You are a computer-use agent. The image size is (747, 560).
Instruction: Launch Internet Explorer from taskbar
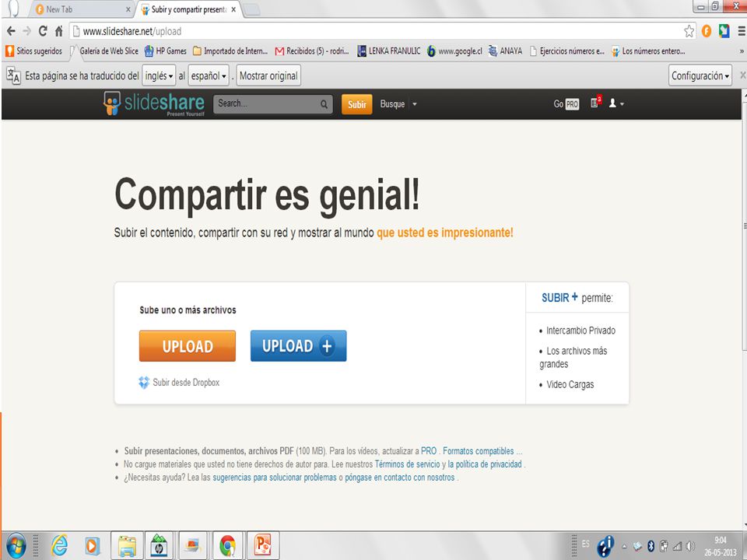pyautogui.click(x=60, y=546)
